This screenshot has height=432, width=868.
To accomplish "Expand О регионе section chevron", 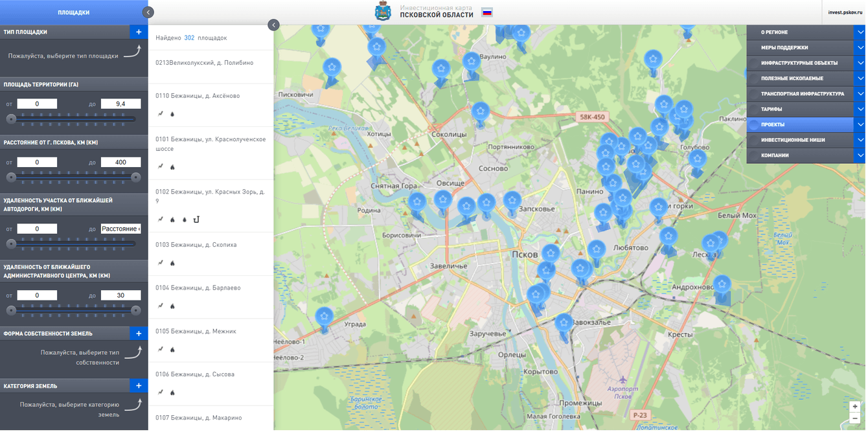I will coord(860,32).
